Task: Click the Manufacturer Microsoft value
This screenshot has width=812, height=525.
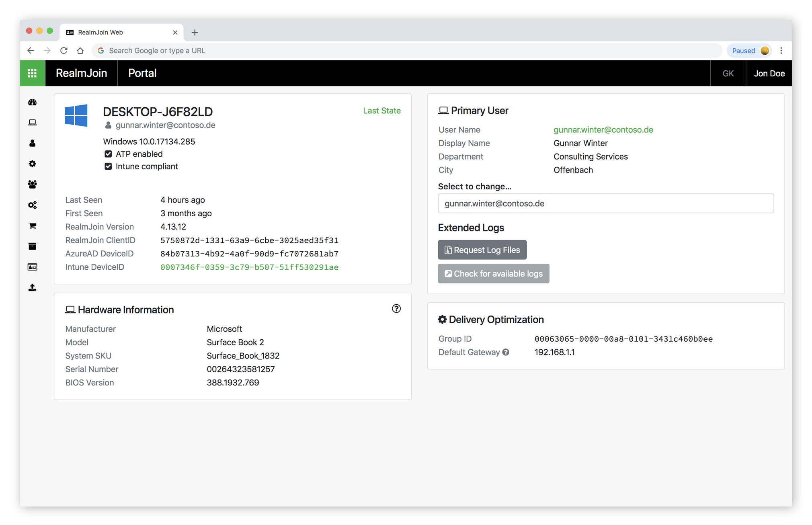Action: [224, 329]
